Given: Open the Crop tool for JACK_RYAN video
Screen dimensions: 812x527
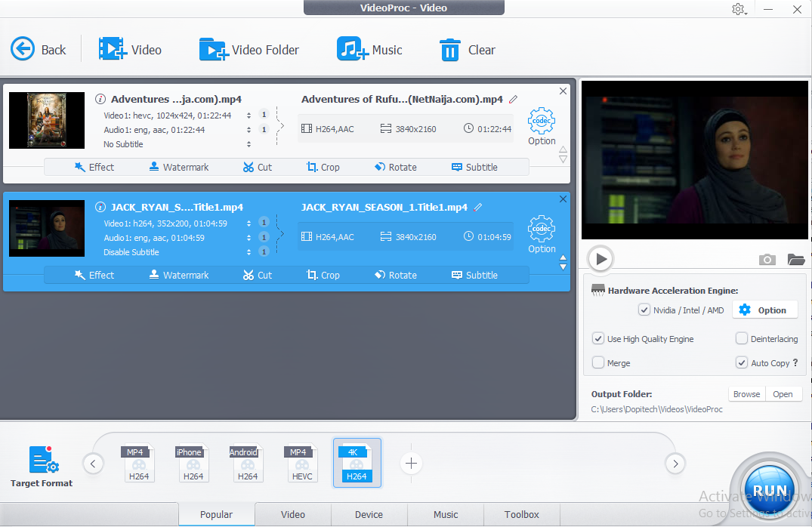Looking at the screenshot, I should tap(323, 275).
